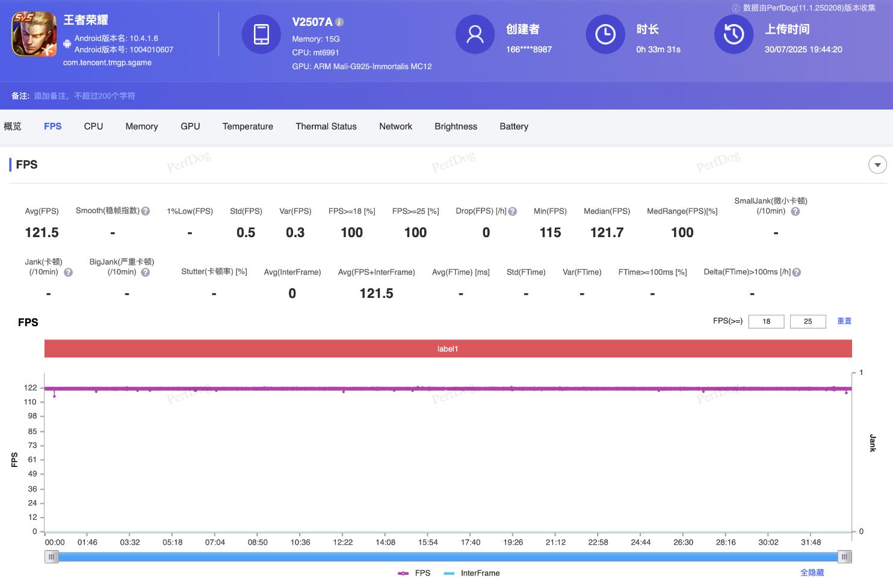893x588 pixels.
Task: Open the BigJank help icon
Action: point(145,272)
